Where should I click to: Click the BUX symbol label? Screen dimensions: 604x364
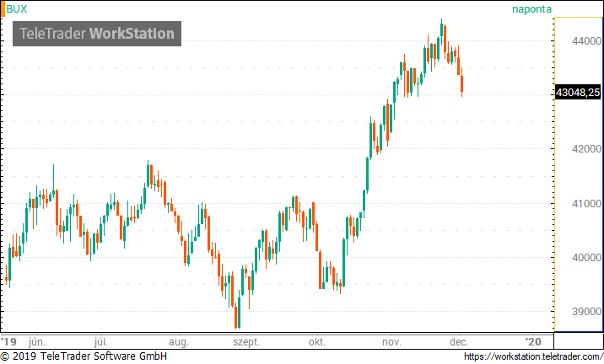17,9
